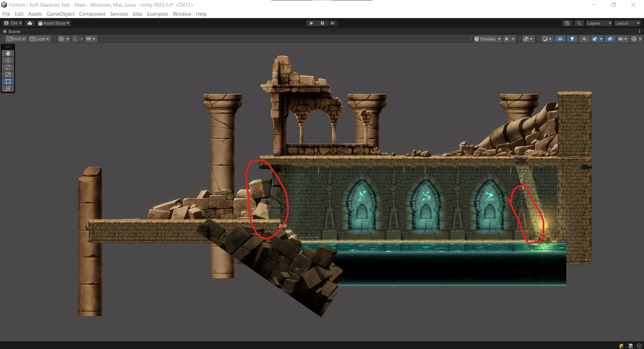Toggle 2D view mode

[560, 39]
